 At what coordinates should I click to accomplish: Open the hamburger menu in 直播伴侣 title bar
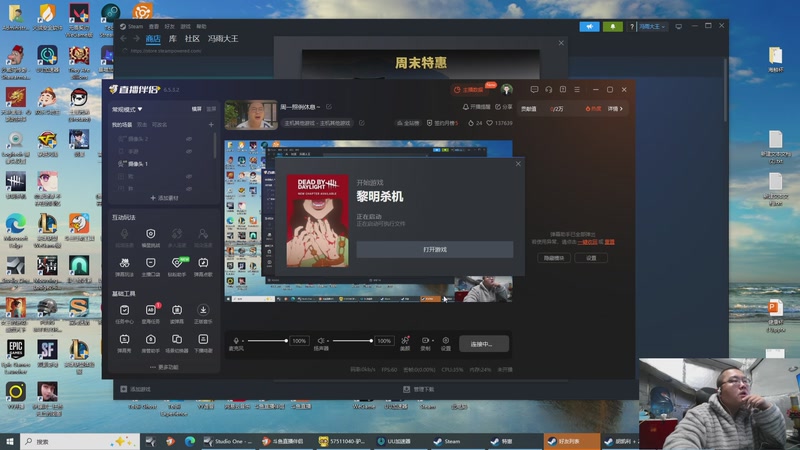pyautogui.click(x=577, y=89)
